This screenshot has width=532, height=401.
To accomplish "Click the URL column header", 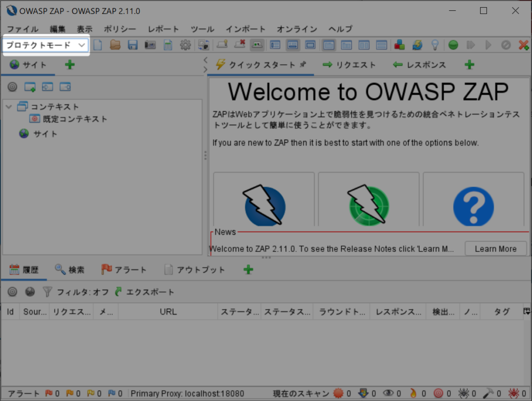I will coord(168,312).
